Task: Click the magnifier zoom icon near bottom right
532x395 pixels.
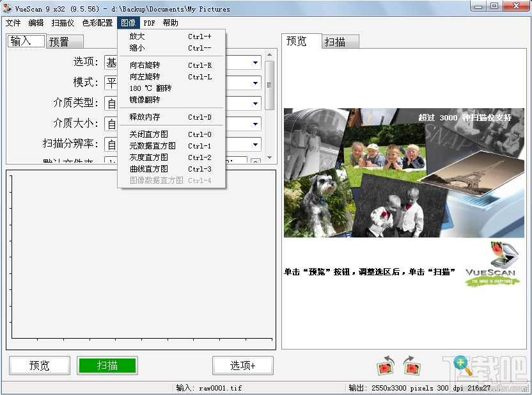Action: (460, 364)
